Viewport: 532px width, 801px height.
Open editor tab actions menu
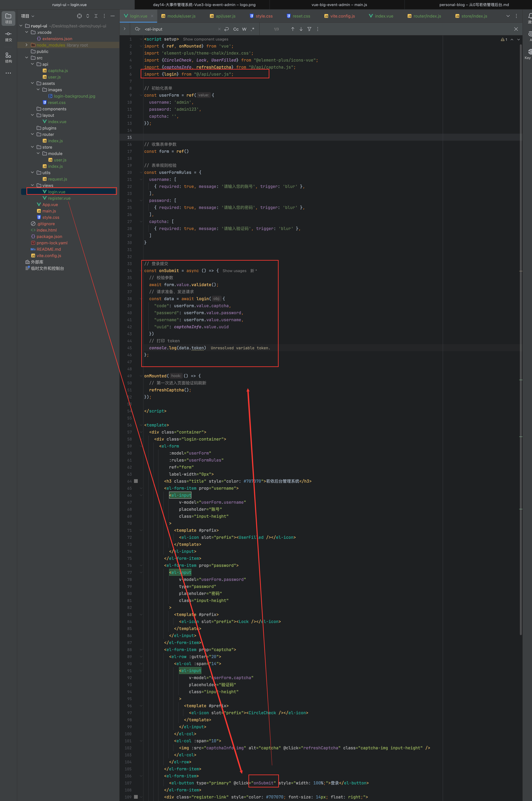pos(516,16)
